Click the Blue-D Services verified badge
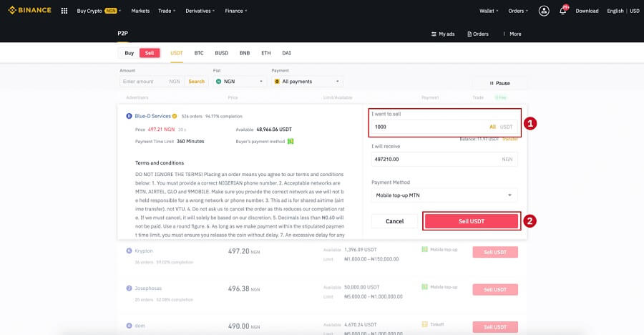This screenshot has height=335, width=644. click(x=175, y=117)
